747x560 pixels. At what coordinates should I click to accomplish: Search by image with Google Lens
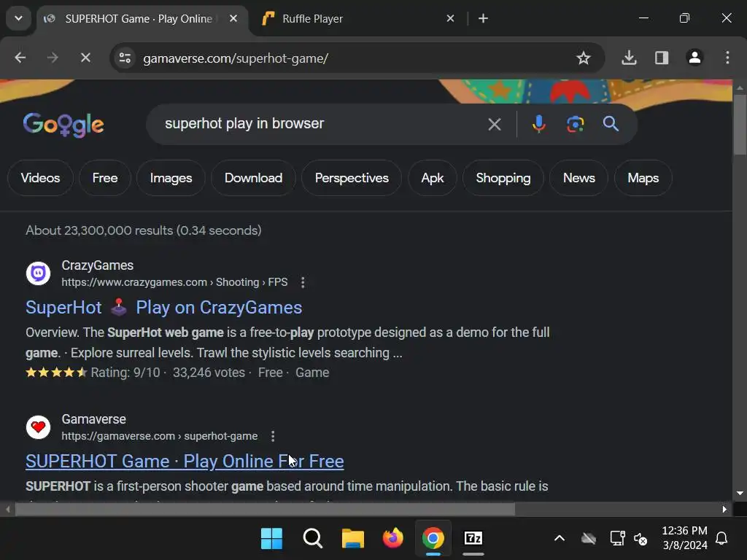coord(575,124)
